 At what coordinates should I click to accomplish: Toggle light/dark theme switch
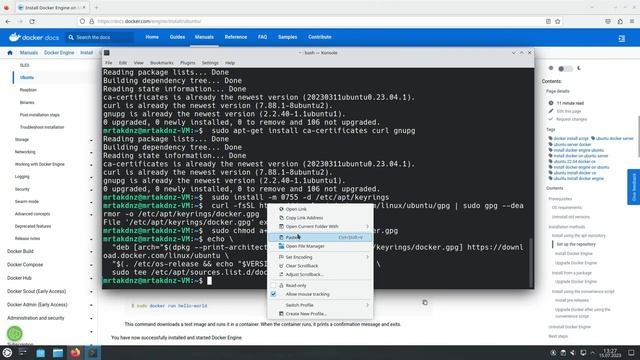tap(565, 69)
